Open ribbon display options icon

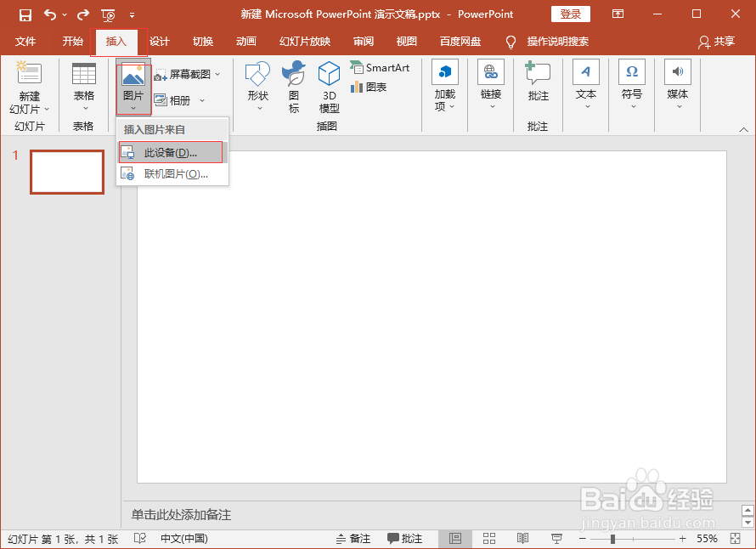pyautogui.click(x=618, y=14)
